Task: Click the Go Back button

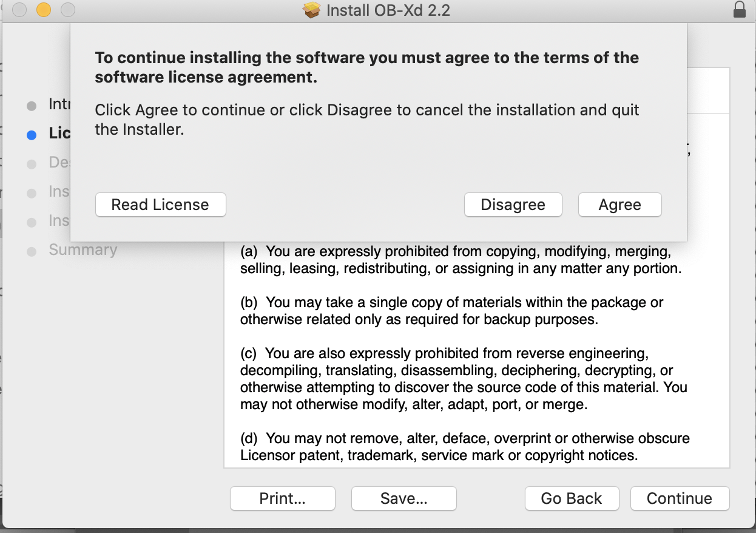Action: pos(572,498)
